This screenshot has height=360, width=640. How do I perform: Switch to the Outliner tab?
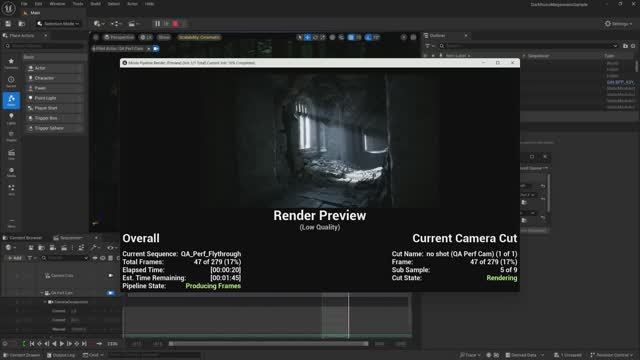(438, 36)
